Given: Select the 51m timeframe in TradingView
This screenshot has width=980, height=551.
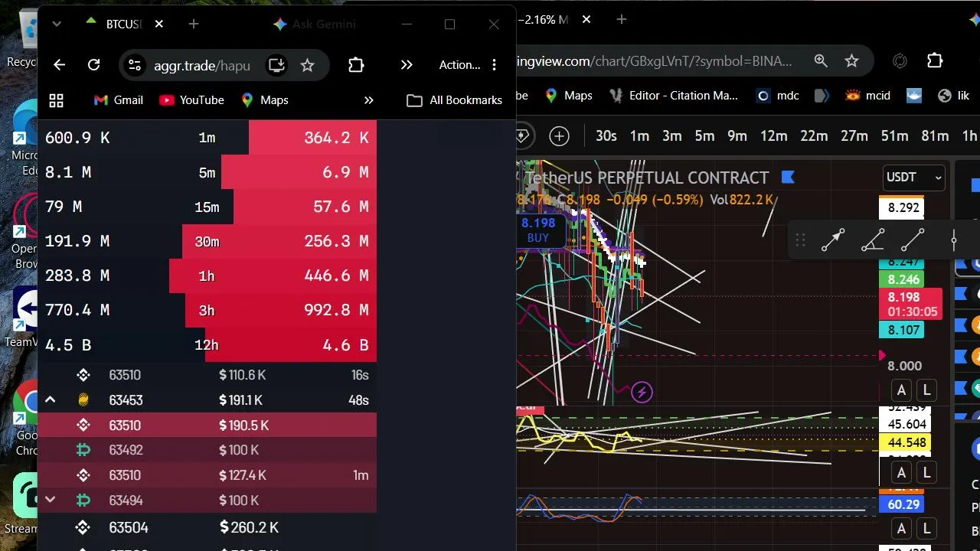Looking at the screenshot, I should tap(894, 136).
